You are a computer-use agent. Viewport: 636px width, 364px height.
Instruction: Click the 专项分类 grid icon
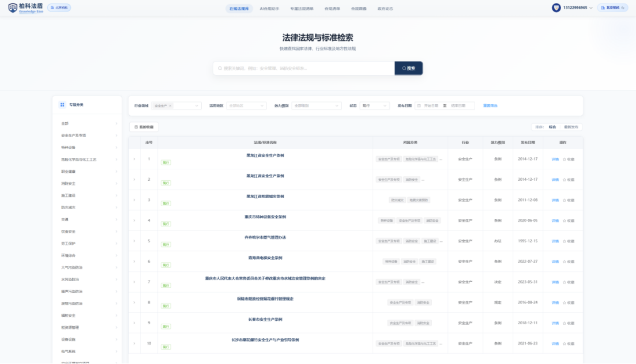(62, 105)
